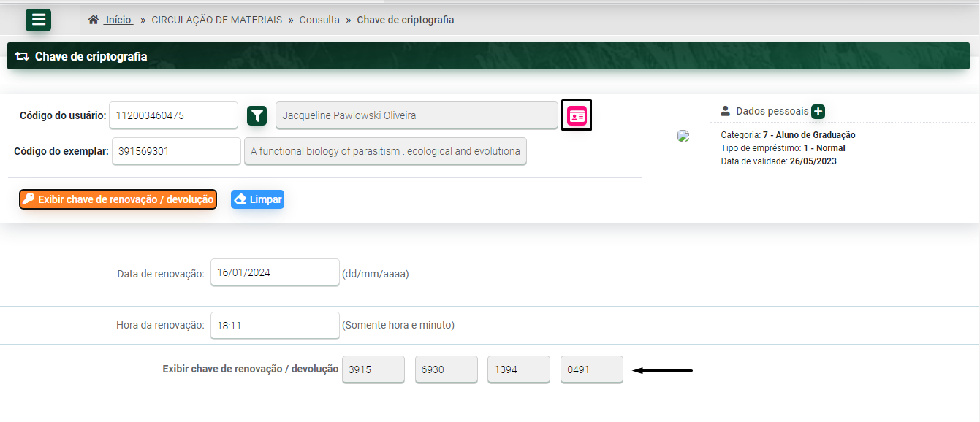
Task: Select the first key box 3915
Action: [x=373, y=369]
